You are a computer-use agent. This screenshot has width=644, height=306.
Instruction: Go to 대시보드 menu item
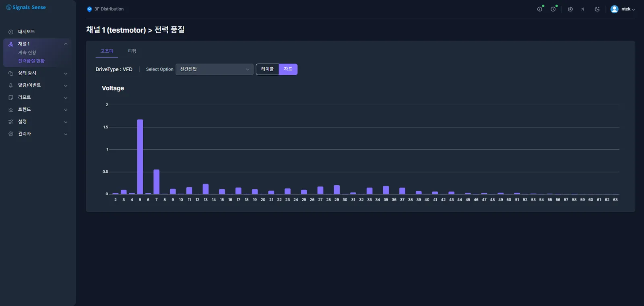point(27,32)
